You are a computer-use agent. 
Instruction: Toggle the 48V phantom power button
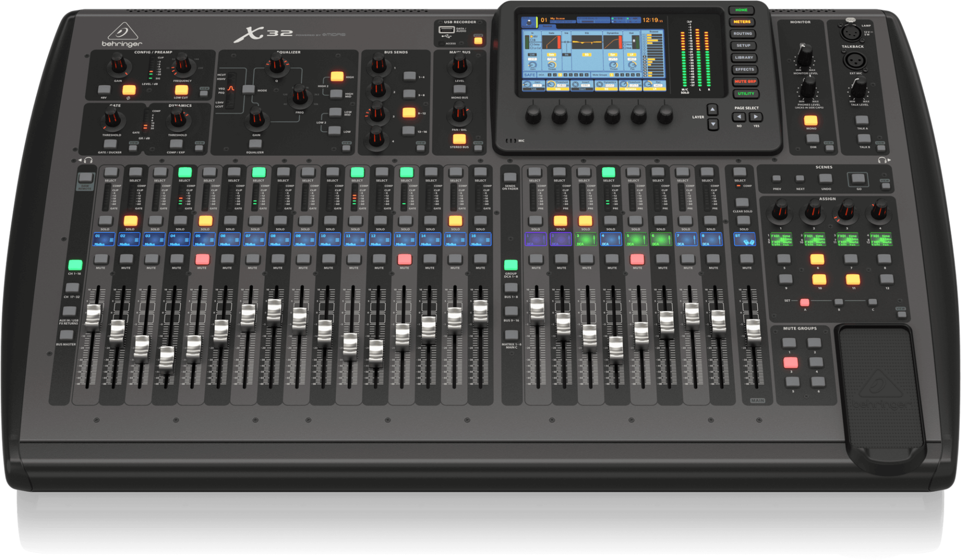[104, 89]
